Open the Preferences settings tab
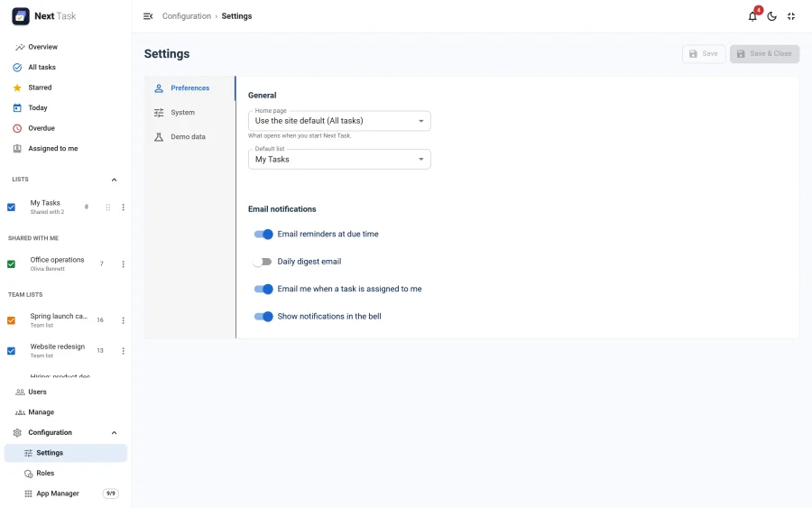This screenshot has width=812, height=508. 189,88
